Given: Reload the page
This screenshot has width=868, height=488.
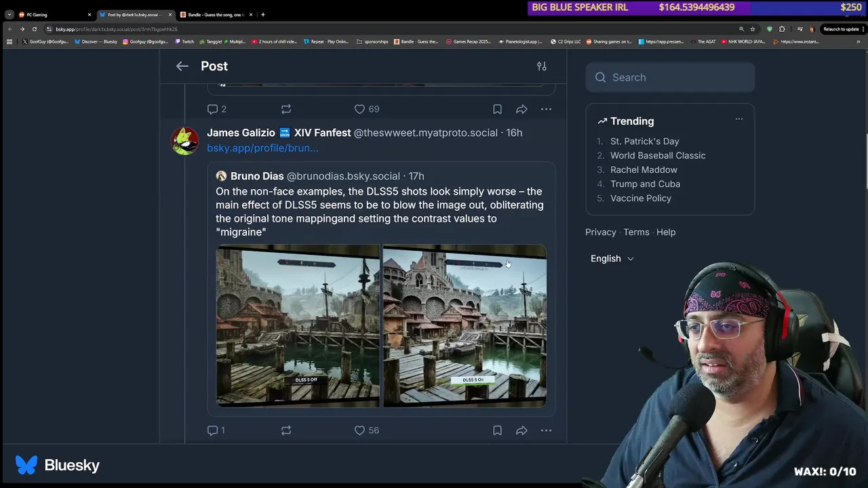Looking at the screenshot, I should click(x=34, y=29).
